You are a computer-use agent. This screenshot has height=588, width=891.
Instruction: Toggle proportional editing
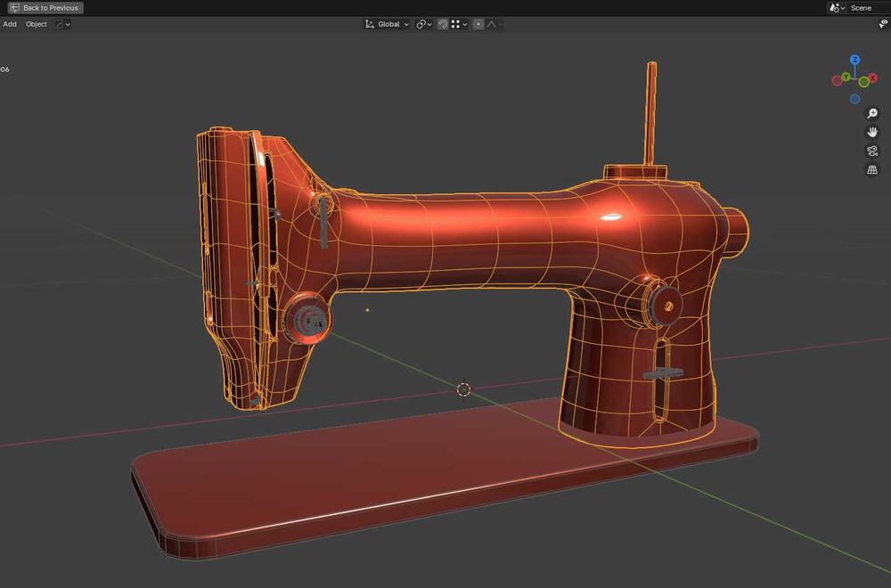tap(478, 24)
